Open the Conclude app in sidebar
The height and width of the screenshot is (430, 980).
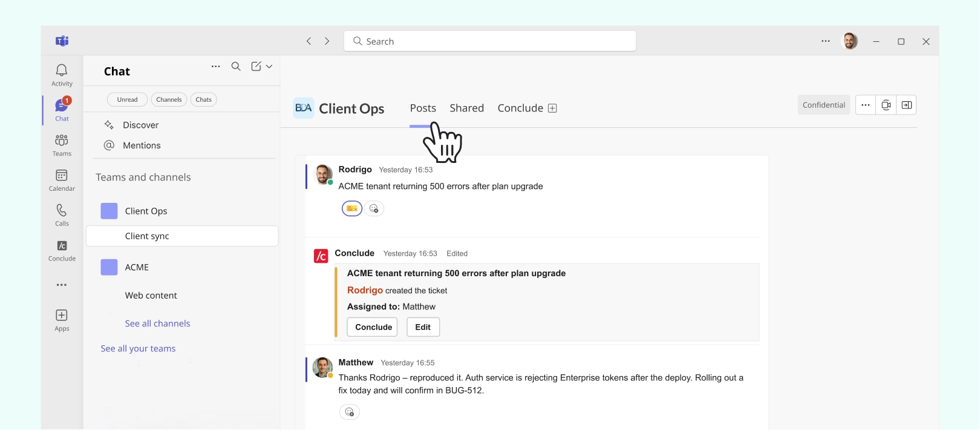coord(62,250)
